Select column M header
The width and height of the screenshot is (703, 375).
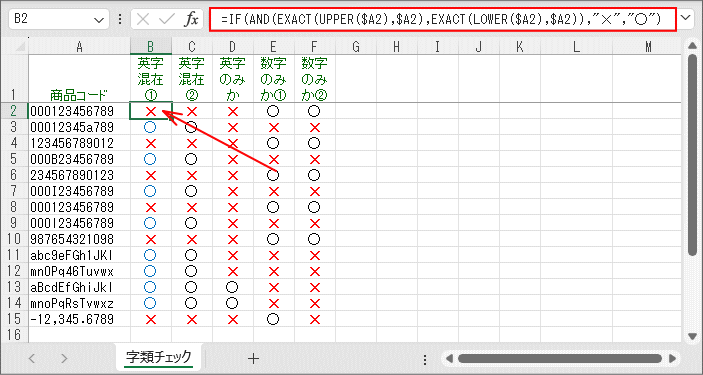click(648, 47)
